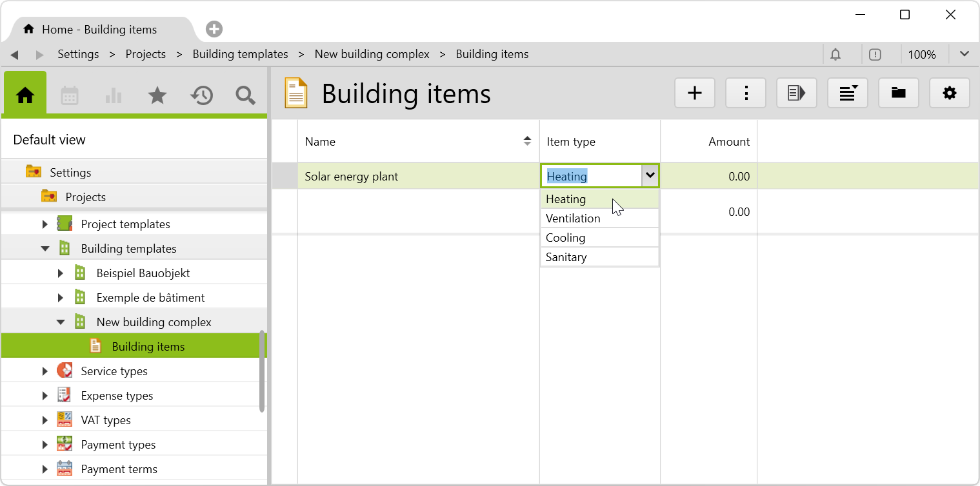This screenshot has width=980, height=486.
Task: Open the search magnifier tab
Action: pyautogui.click(x=245, y=96)
